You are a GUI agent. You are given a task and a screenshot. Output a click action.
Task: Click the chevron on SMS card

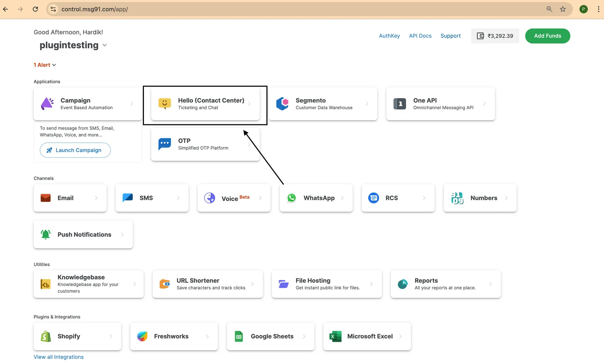tap(178, 198)
